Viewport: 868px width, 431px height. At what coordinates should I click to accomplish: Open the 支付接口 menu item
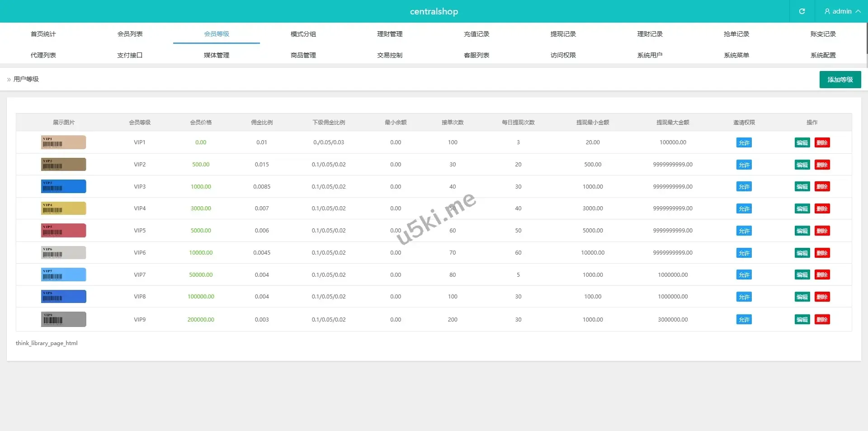130,55
